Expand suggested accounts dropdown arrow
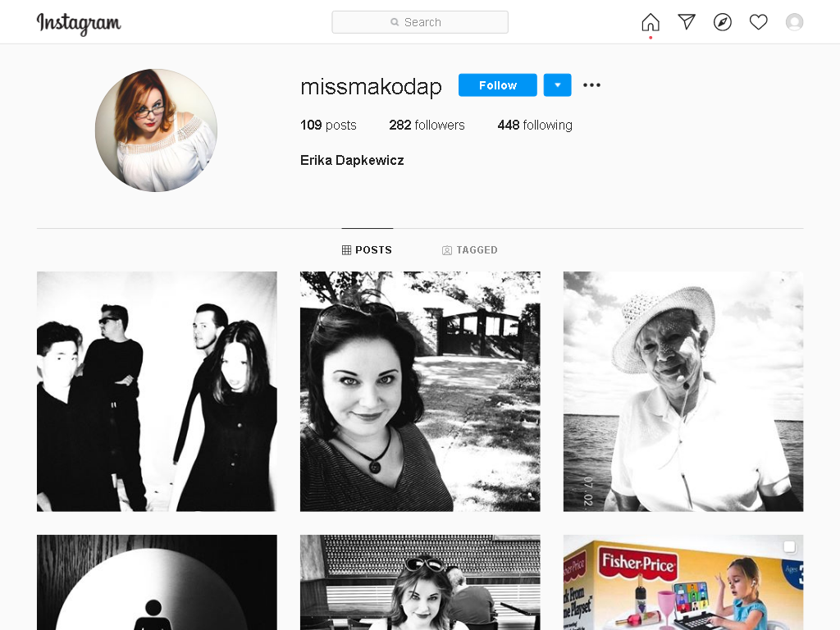This screenshot has height=630, width=840. (557, 85)
